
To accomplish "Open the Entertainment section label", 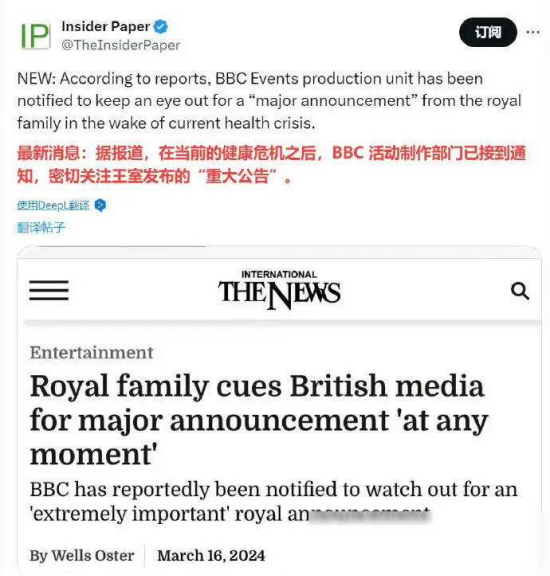I will click(x=91, y=353).
